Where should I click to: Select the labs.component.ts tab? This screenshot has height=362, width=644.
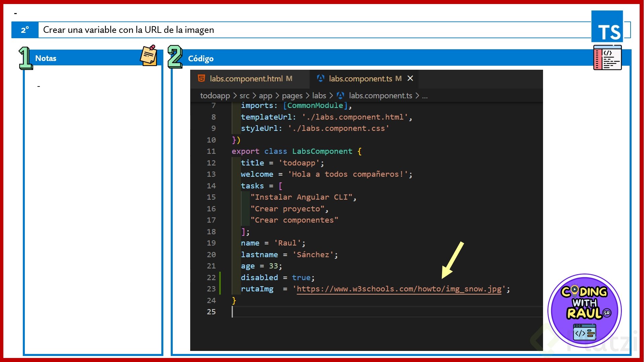click(x=360, y=79)
